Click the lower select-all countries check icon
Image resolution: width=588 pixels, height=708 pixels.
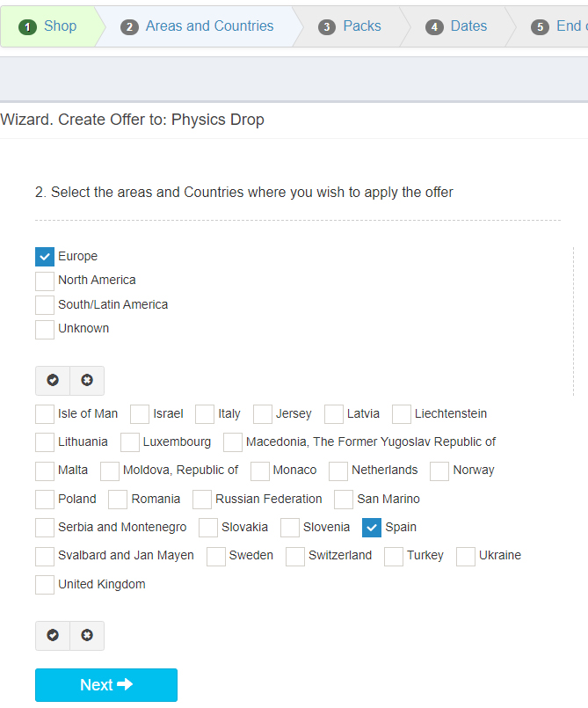click(x=53, y=635)
